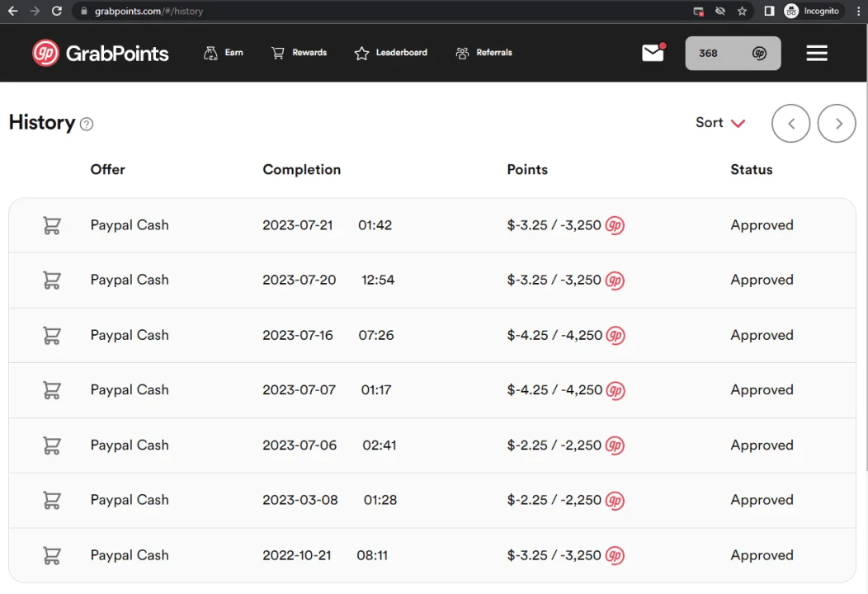Image resolution: width=868 pixels, height=594 pixels.
Task: Go to the previous history page
Action: pyautogui.click(x=790, y=124)
